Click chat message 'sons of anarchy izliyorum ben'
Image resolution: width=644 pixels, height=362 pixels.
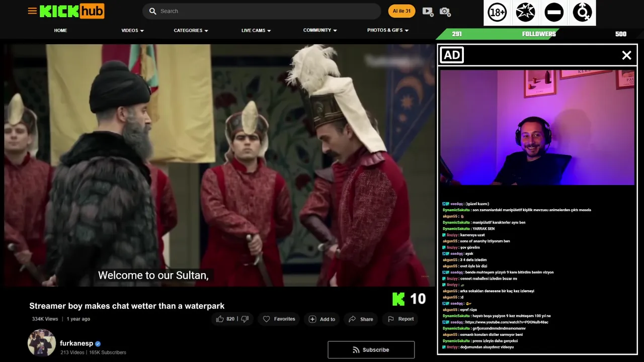[485, 241]
